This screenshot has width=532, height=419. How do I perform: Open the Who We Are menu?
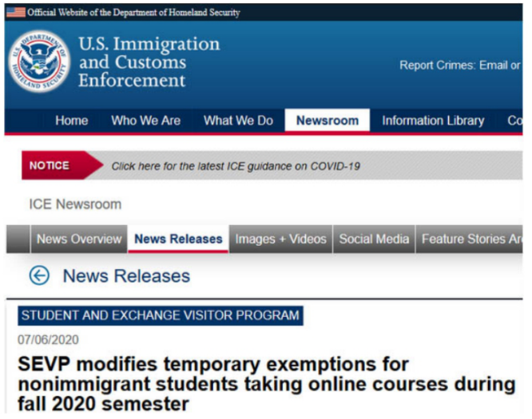(146, 121)
